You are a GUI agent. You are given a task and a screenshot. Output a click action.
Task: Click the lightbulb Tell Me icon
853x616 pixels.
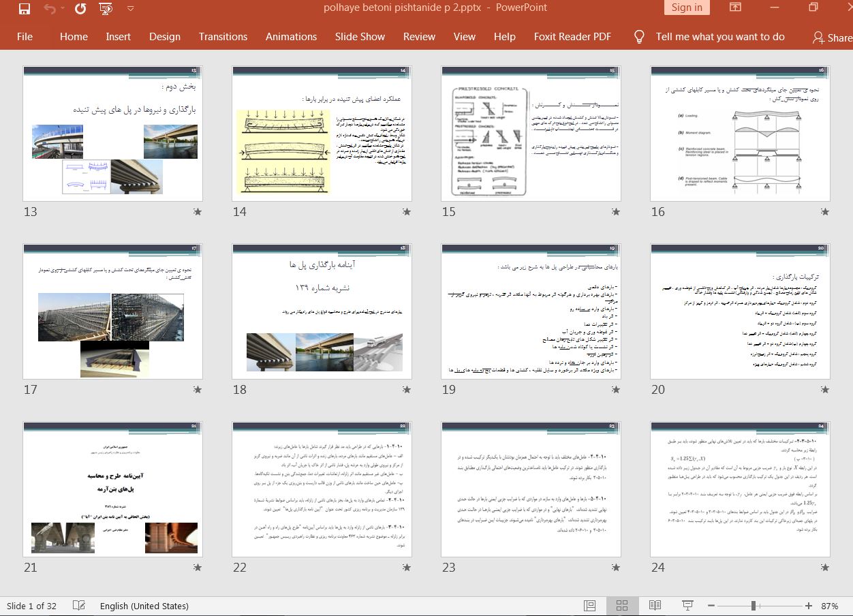tap(639, 37)
